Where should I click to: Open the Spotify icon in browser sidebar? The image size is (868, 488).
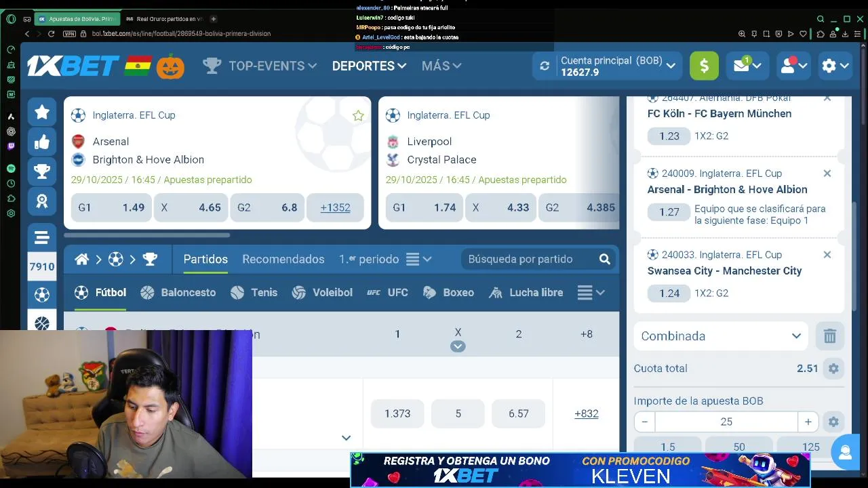11,168
